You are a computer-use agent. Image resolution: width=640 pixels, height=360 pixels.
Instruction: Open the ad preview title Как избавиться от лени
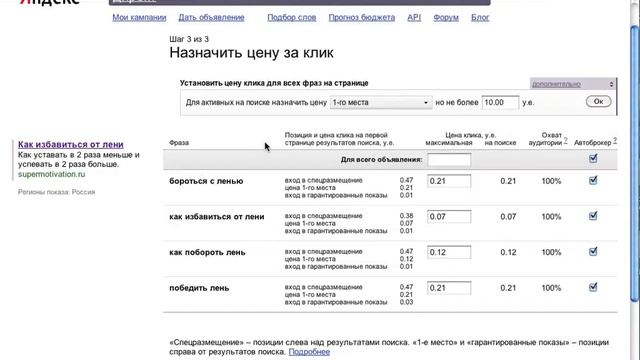(71, 144)
